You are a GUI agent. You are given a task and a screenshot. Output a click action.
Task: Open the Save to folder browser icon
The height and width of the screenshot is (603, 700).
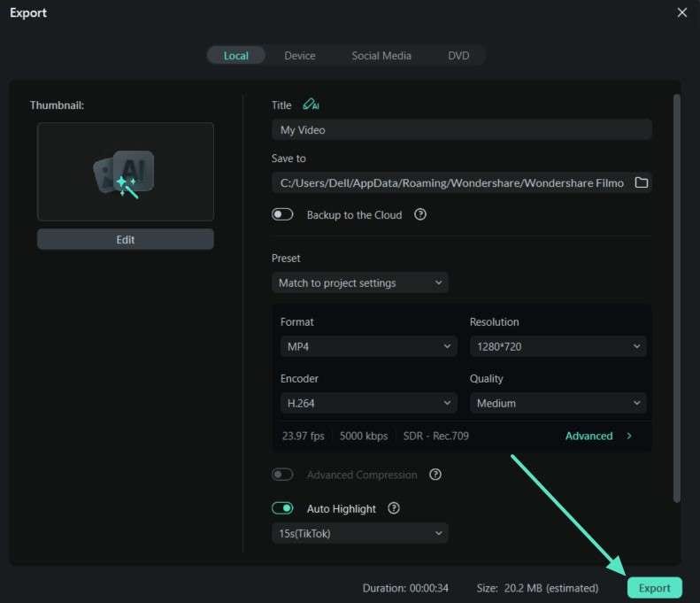pos(641,182)
